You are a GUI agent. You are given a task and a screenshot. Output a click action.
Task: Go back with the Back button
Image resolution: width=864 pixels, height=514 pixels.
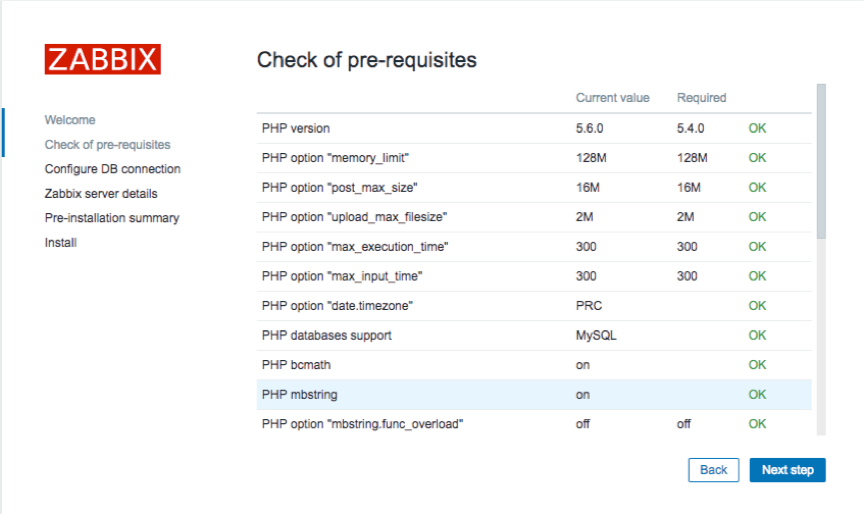713,470
